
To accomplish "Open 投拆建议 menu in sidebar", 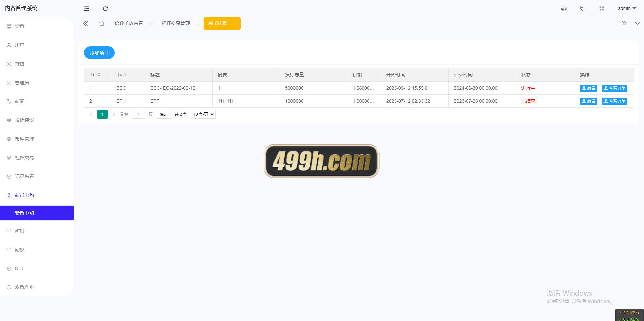I will click(37, 120).
